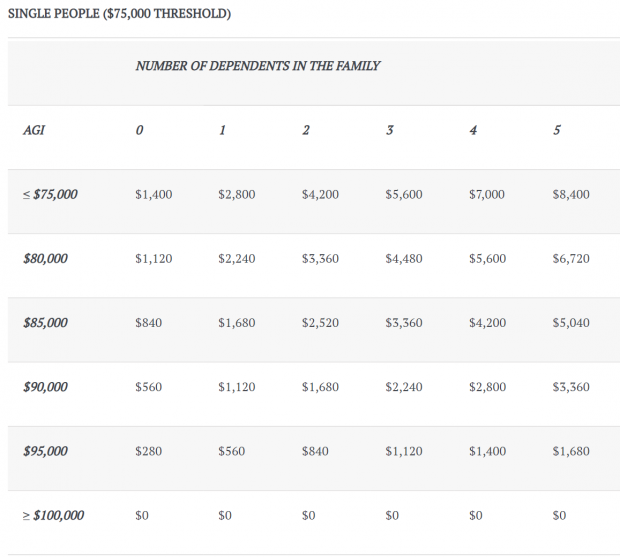The image size is (620, 557).
Task: Click the AGI column header
Action: click(34, 130)
